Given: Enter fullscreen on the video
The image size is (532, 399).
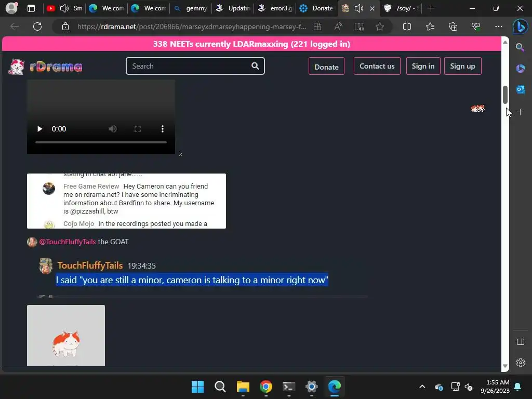Looking at the screenshot, I should tap(137, 129).
